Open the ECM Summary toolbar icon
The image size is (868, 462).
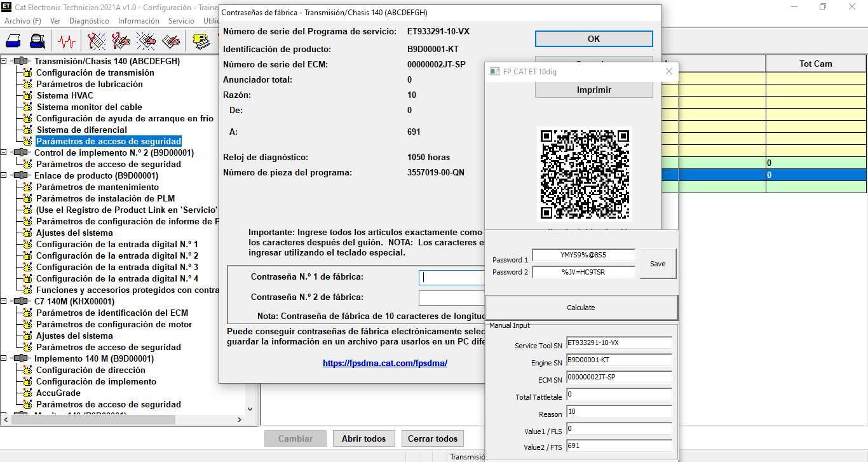[201, 42]
